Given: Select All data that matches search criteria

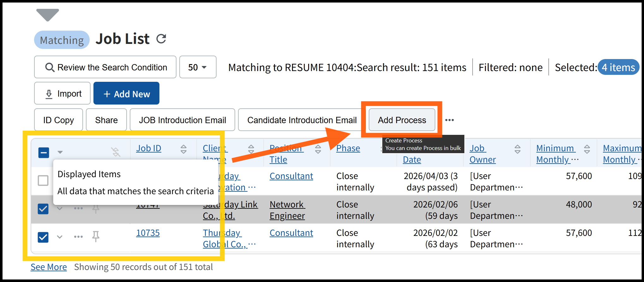Looking at the screenshot, I should pyautogui.click(x=135, y=191).
